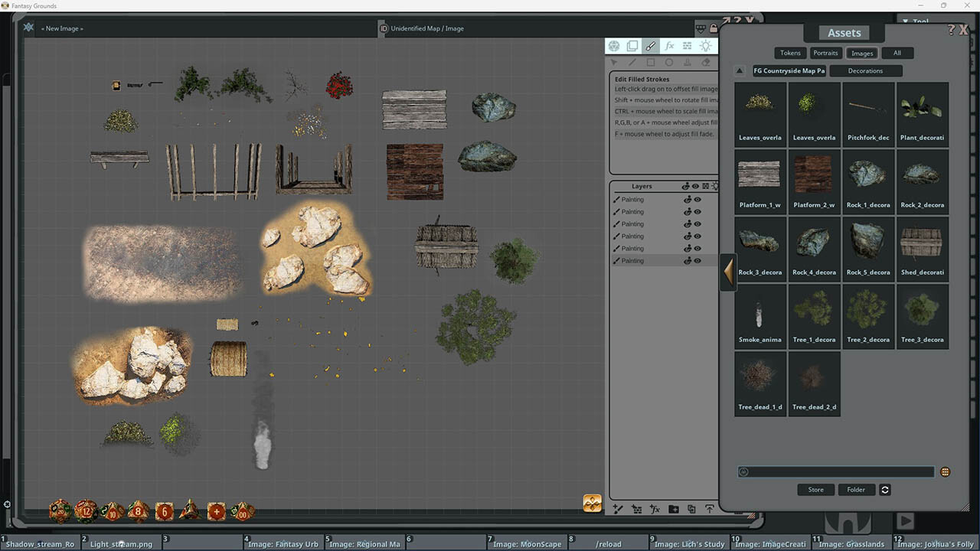The image size is (980, 551).
Task: Switch to the Portraits assets tab
Action: (825, 53)
